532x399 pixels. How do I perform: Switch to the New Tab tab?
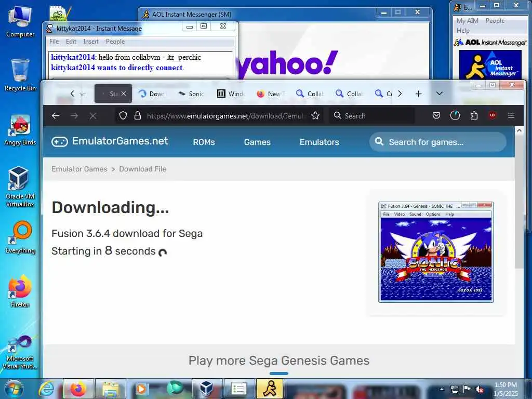coord(271,94)
